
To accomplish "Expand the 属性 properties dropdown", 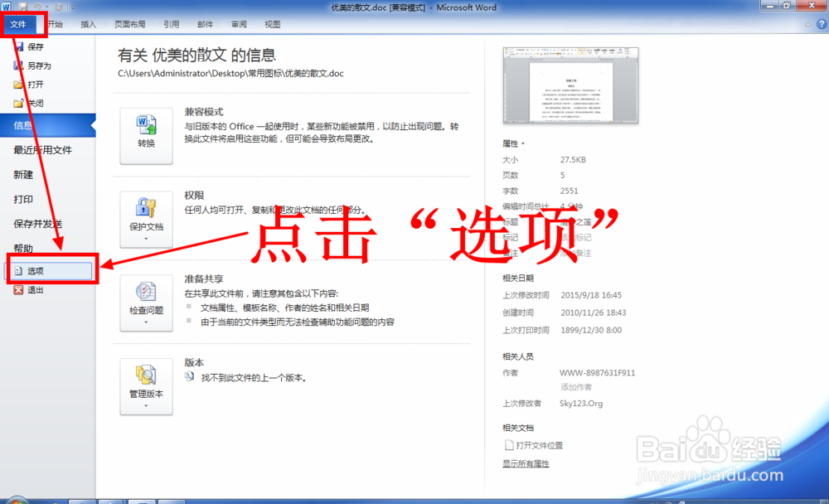I will [x=513, y=144].
